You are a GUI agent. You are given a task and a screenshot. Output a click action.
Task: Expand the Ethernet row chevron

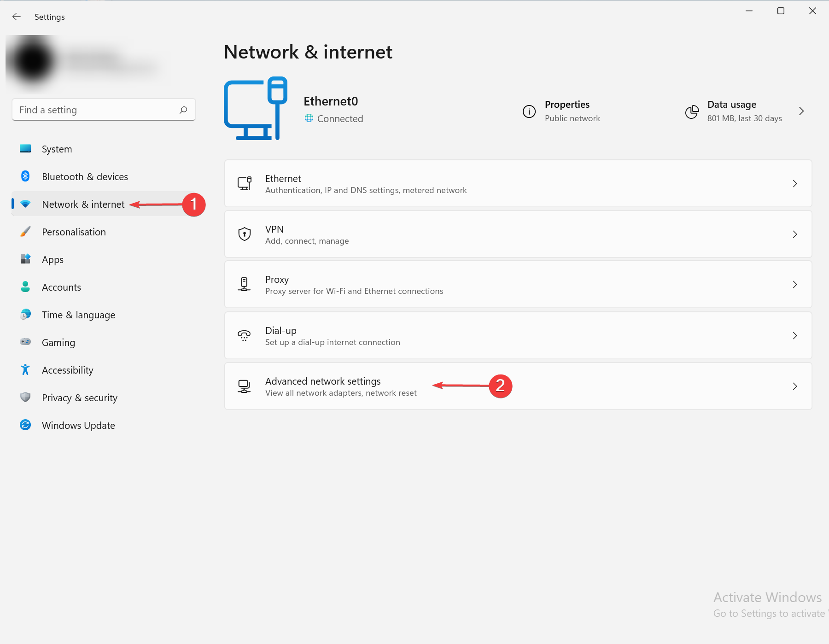(x=795, y=183)
